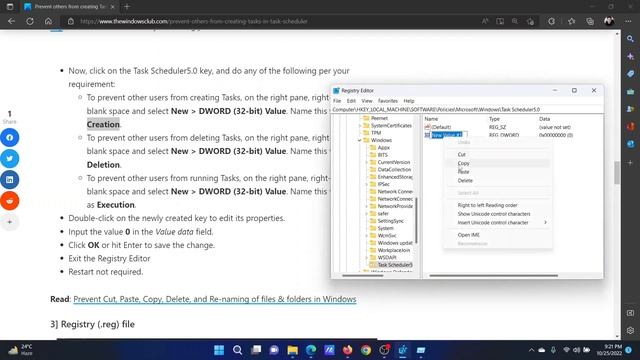Click the profile avatar in Edge toolbar
The height and width of the screenshot is (360, 640).
tap(609, 21)
